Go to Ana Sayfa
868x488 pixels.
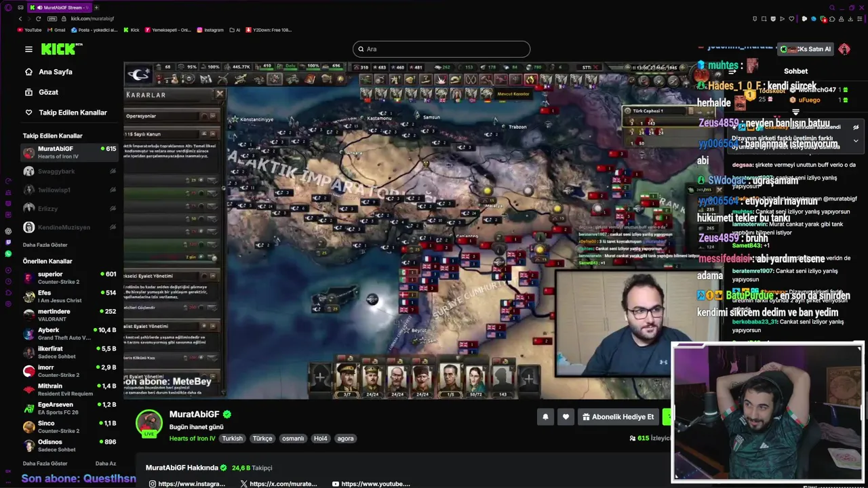point(56,72)
